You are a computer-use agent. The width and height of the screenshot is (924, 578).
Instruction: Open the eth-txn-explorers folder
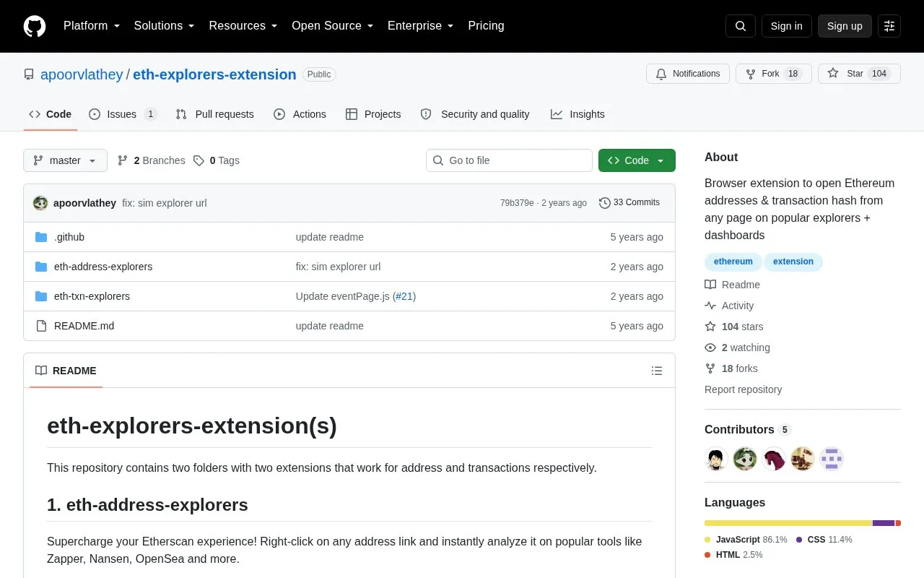coord(92,296)
